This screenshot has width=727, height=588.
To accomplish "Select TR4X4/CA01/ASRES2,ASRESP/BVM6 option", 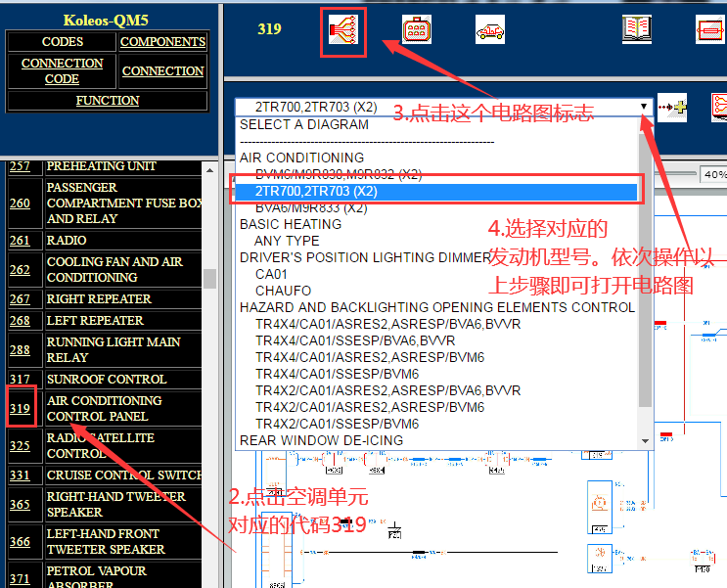I will (x=370, y=357).
